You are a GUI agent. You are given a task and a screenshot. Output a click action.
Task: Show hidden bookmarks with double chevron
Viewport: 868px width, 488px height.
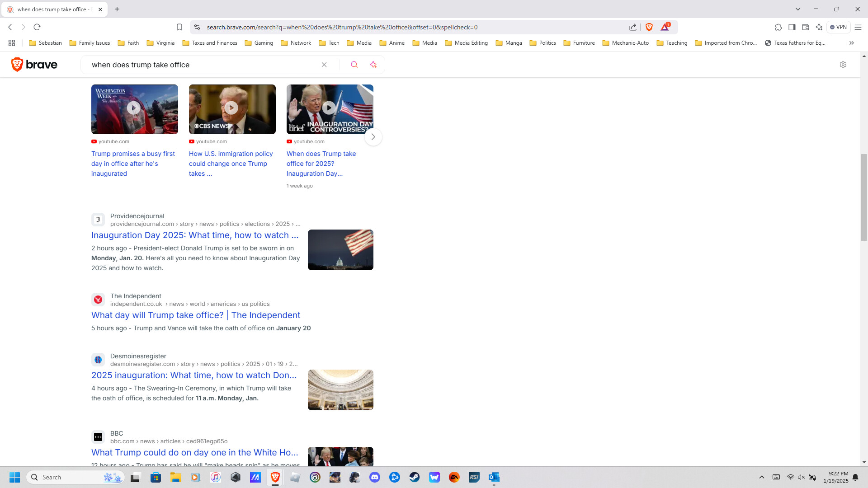click(852, 43)
